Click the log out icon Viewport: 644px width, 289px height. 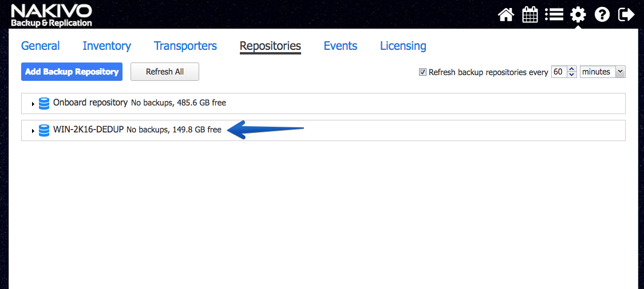pos(626,15)
